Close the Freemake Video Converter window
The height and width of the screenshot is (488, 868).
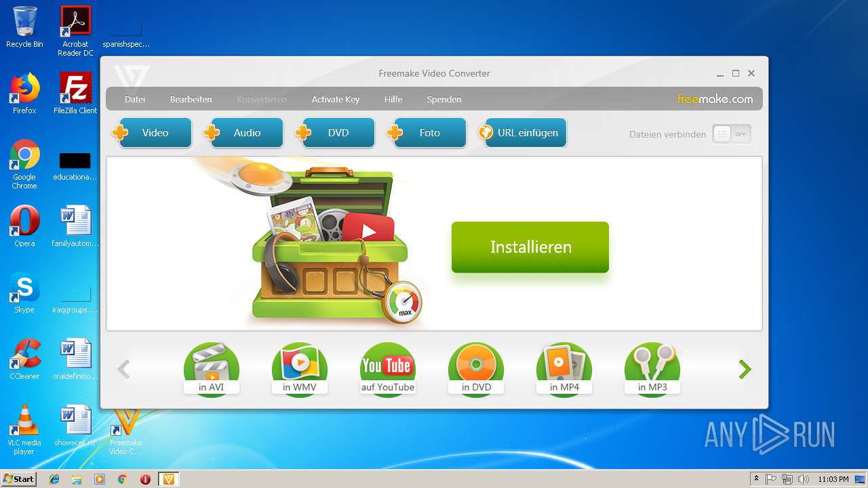click(x=751, y=73)
